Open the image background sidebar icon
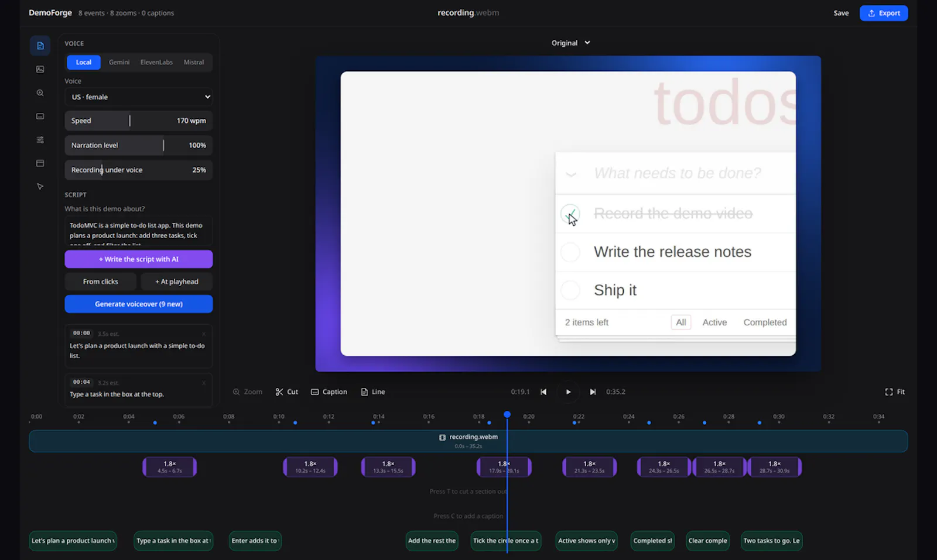Screen dimensions: 937x560 40,69
